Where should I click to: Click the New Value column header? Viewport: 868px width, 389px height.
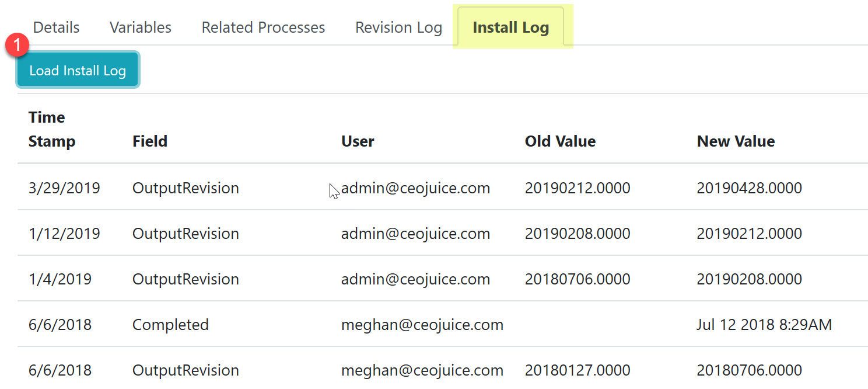[x=736, y=141]
